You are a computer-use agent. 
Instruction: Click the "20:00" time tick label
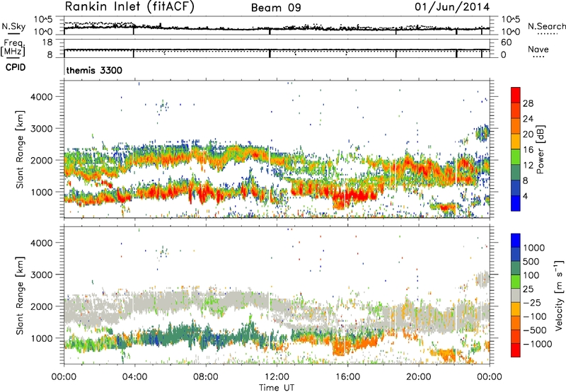418,377
